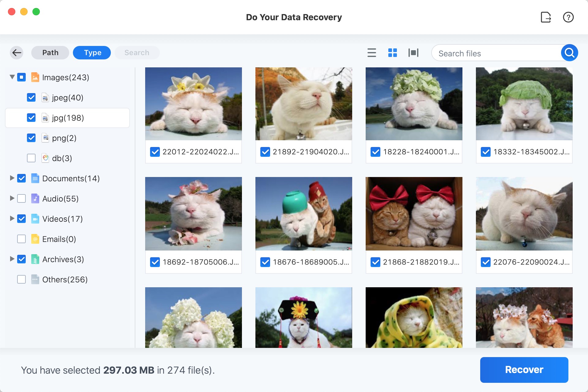Select the Others(256) tree row label

tap(65, 280)
